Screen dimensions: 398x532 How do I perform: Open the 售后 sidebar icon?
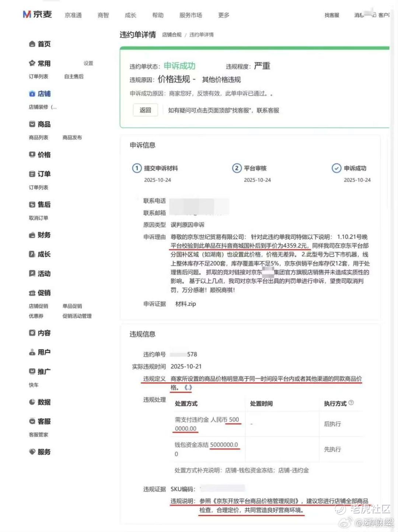(32, 204)
